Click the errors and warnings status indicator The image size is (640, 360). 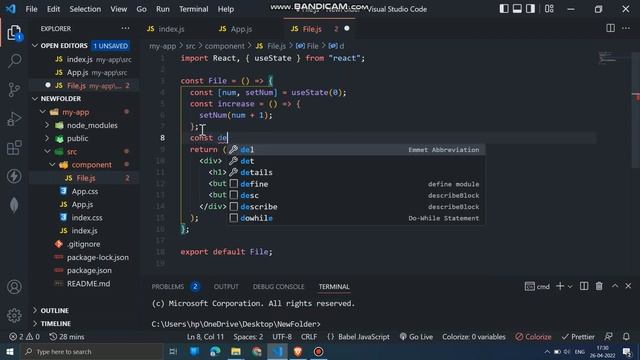24,337
